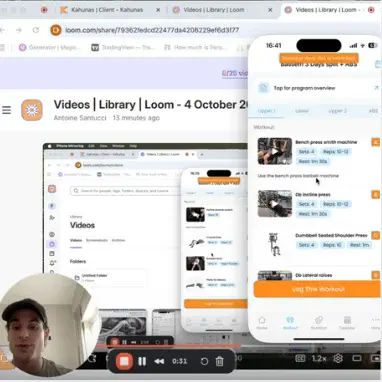Click the videos count link in banner
Image resolution: width=382 pixels, height=382 pixels.
tap(234, 73)
